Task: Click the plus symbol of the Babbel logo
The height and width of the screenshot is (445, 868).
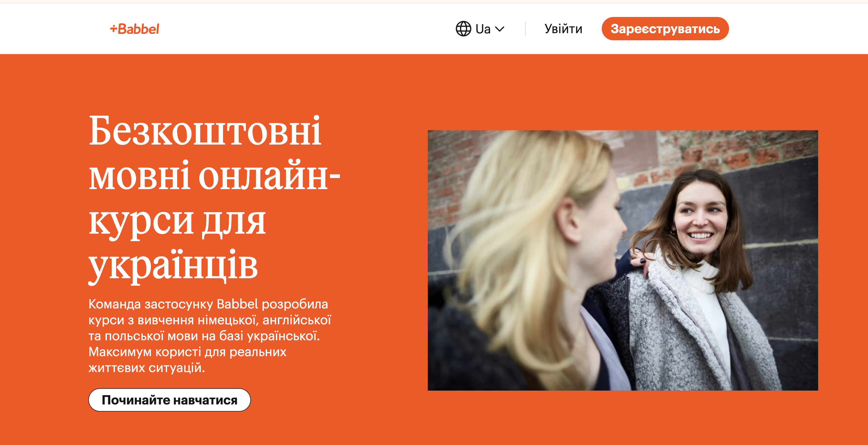Action: (x=114, y=29)
